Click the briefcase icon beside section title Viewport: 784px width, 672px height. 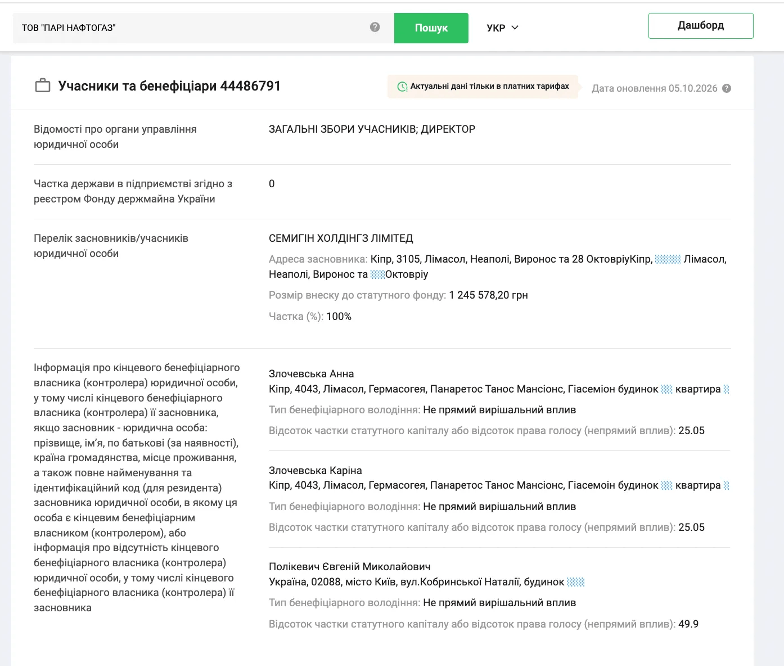tap(43, 86)
